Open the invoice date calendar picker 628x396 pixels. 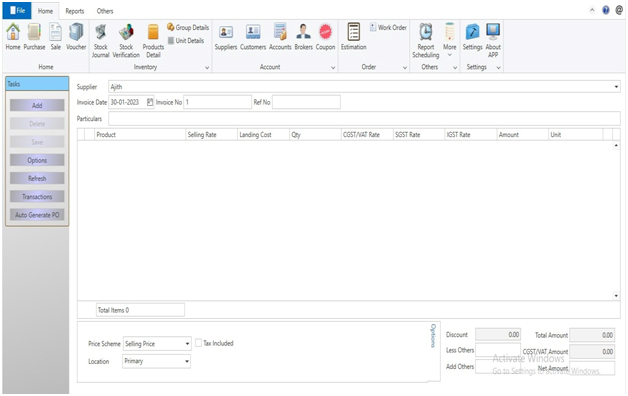[x=150, y=102]
